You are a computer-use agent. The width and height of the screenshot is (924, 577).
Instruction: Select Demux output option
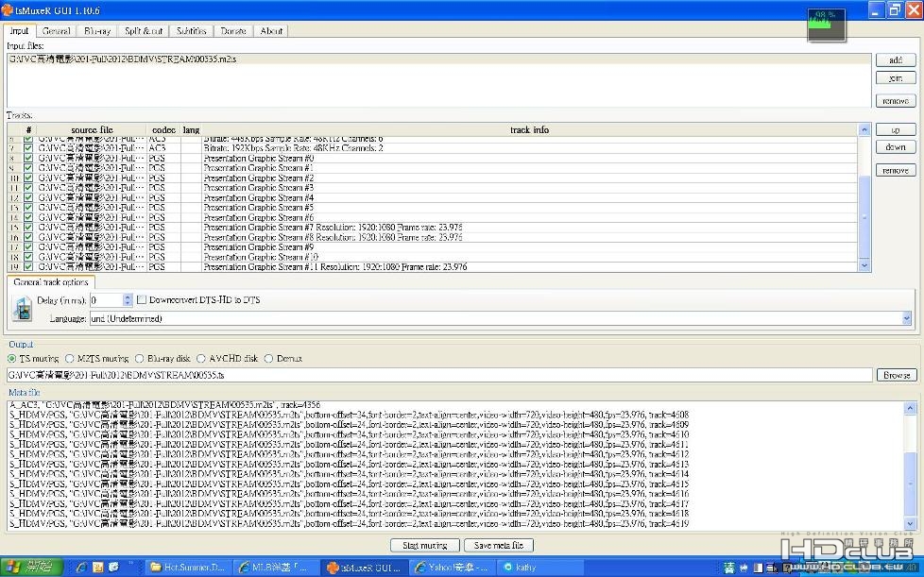(268, 358)
